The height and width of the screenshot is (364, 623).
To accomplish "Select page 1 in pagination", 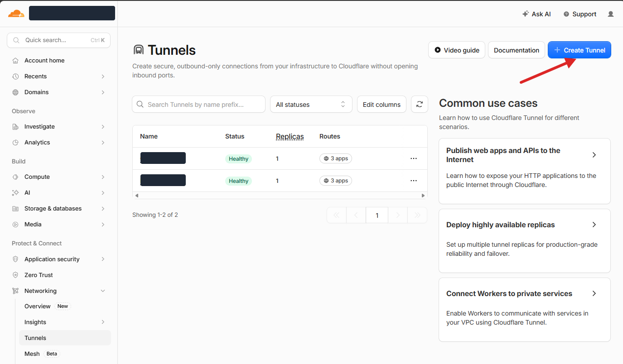I will [x=377, y=216].
